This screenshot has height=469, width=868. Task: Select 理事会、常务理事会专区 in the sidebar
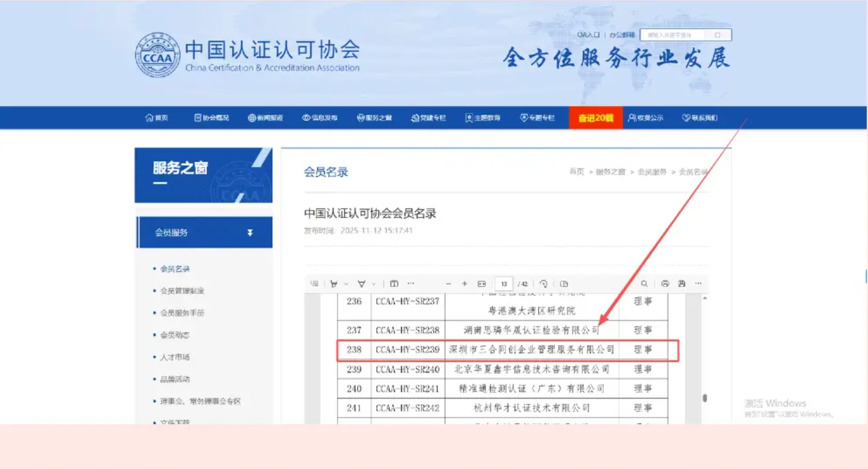tap(201, 401)
